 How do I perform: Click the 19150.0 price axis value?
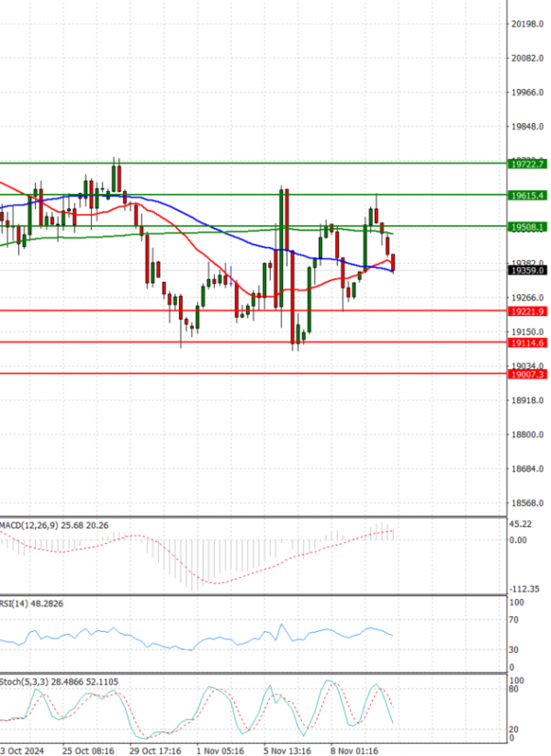(527, 333)
